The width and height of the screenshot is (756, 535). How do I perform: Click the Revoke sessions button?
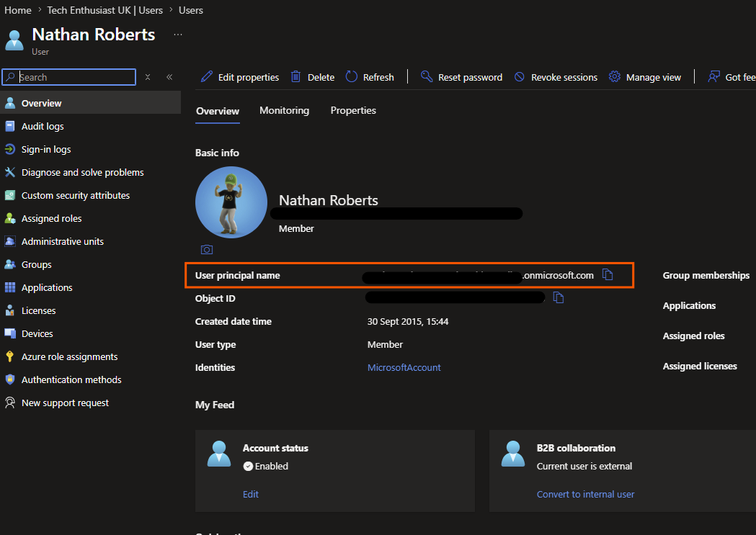click(x=556, y=77)
